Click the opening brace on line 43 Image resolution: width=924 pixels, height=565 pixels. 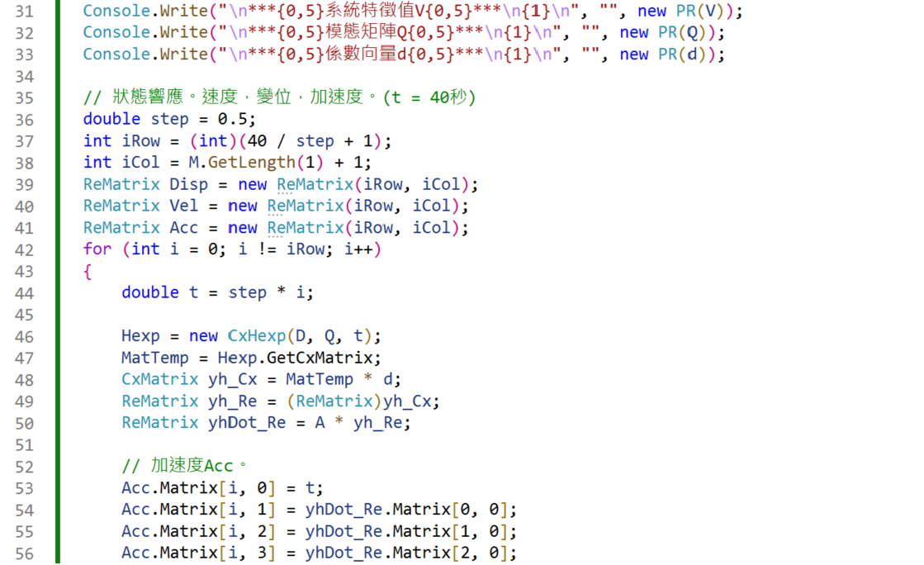pyautogui.click(x=88, y=271)
